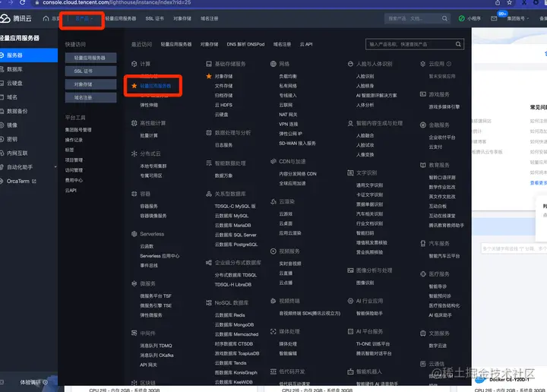This screenshot has width=547, height=392.
Task: Click the orange star beside 对象存储
Action: [209, 76]
